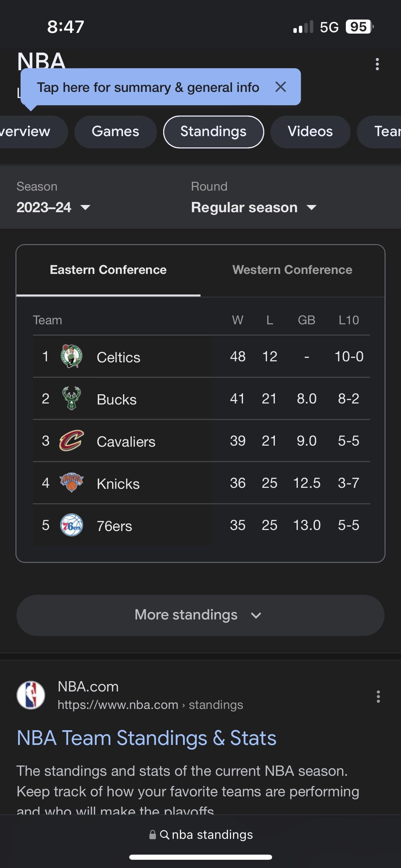Tap the Cavaliers team logo
This screenshot has width=401, height=868.
[x=71, y=441]
